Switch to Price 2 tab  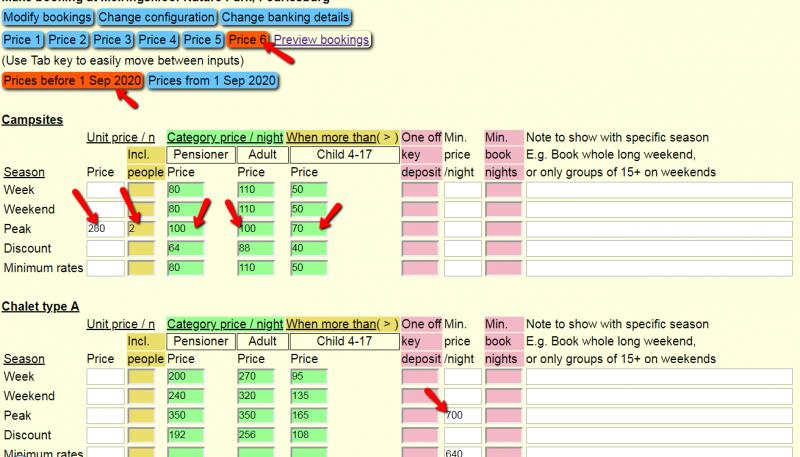coord(68,40)
